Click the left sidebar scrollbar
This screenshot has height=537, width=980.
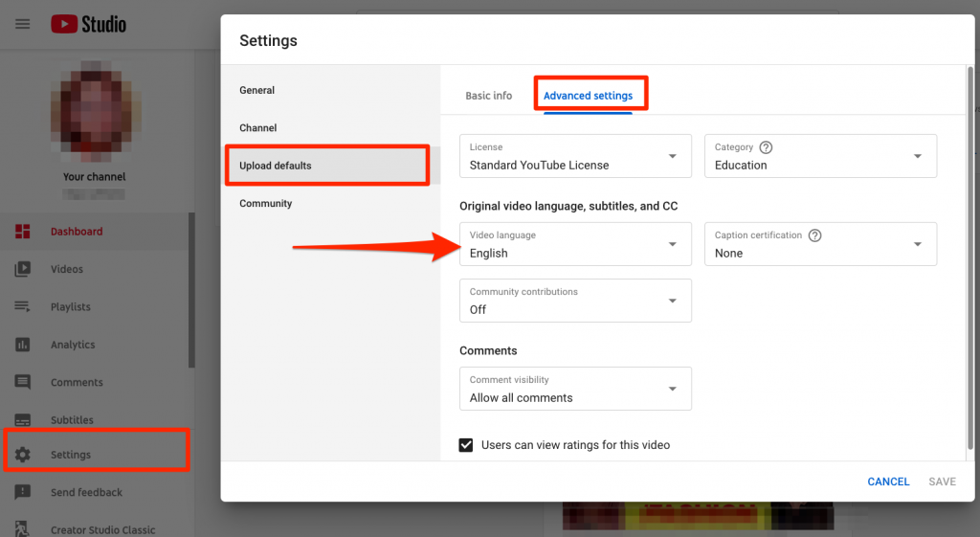[191, 290]
